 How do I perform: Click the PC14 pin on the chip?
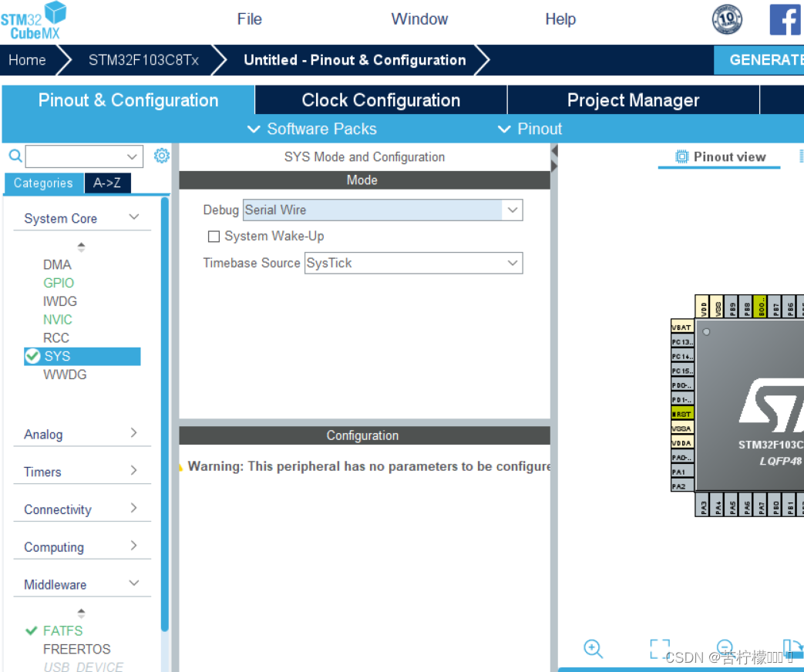682,356
